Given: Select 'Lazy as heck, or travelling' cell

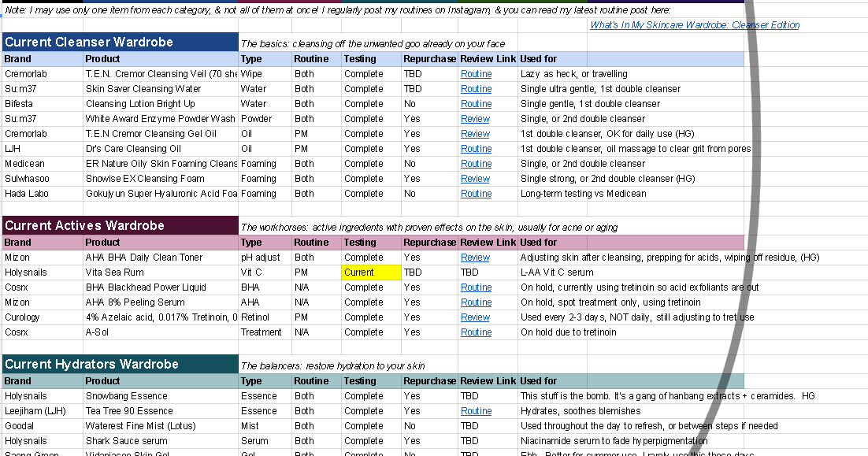Looking at the screenshot, I should point(574,74).
